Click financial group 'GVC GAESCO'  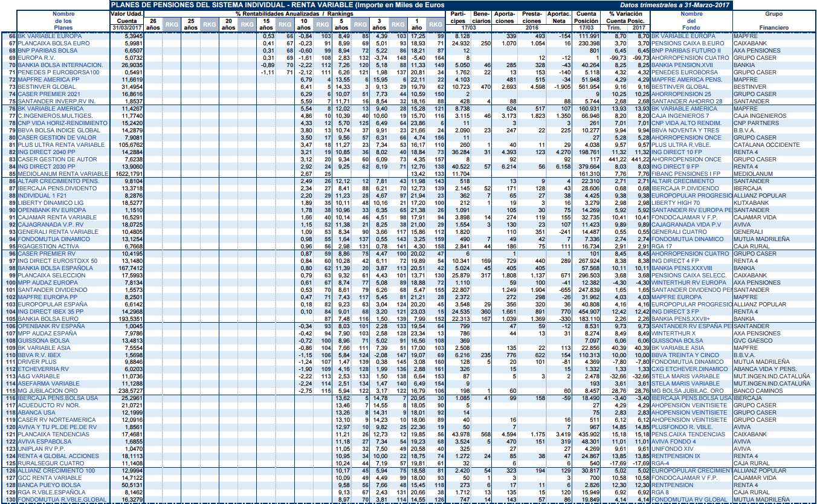(x=752, y=341)
